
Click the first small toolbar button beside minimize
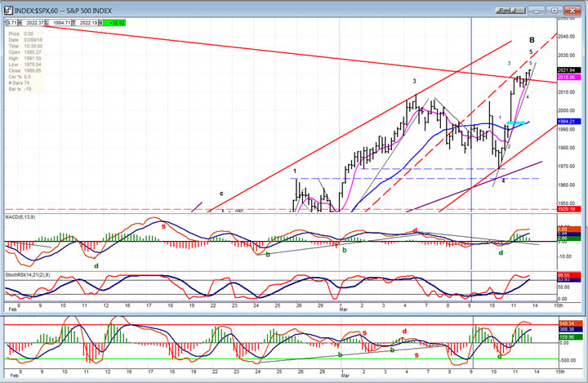(503, 11)
